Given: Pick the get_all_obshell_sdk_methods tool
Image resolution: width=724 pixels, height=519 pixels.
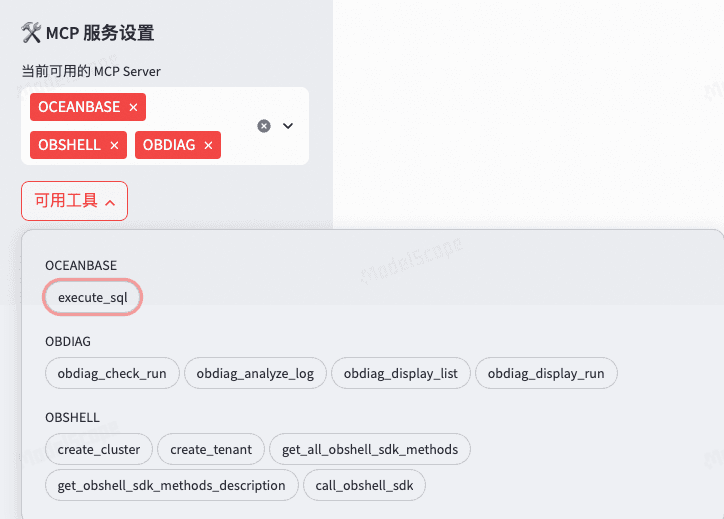Looking at the screenshot, I should (x=370, y=449).
